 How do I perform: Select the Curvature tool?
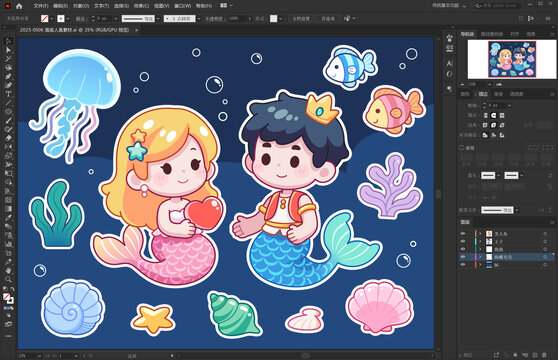coord(8,85)
